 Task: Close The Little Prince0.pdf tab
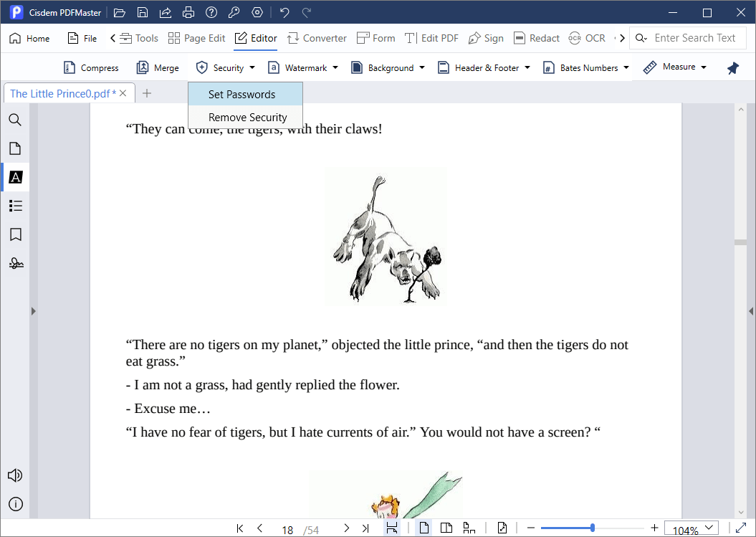[123, 93]
